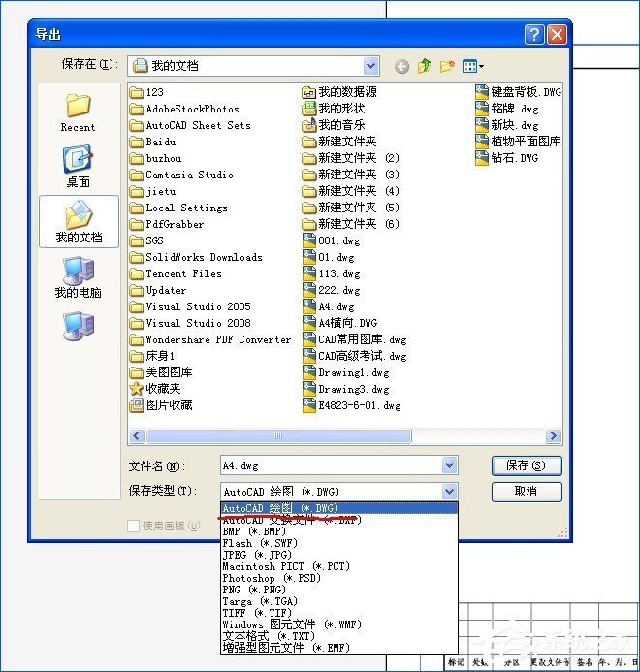This screenshot has width=640, height=672.
Task: Select the PdfGrabber folder
Action: pos(167,224)
